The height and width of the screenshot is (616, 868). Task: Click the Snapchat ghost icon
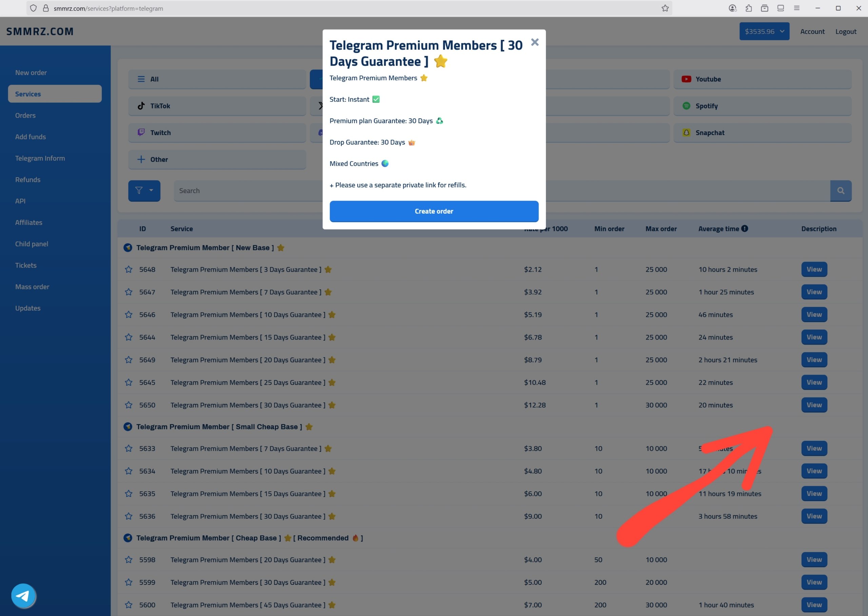click(686, 133)
